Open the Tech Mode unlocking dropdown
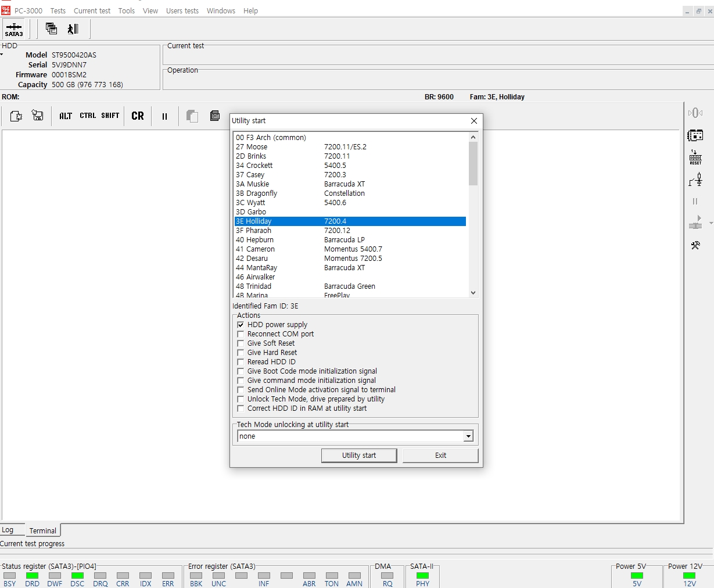 [468, 436]
